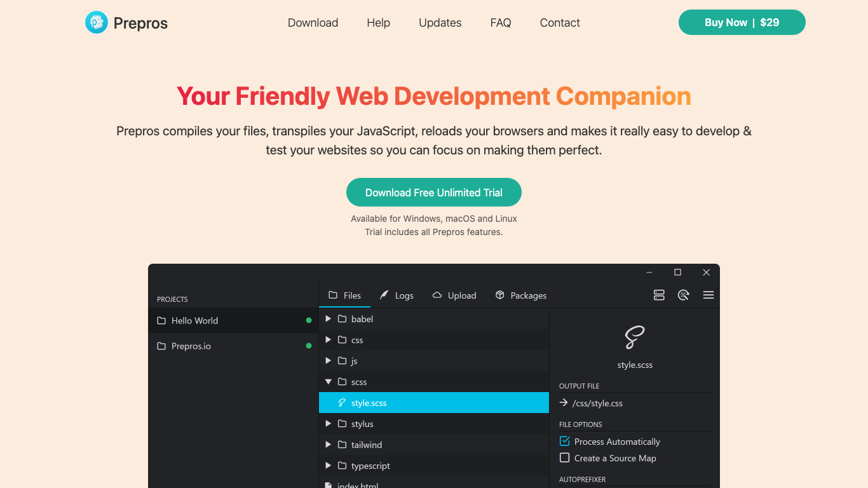This screenshot has height=488, width=868.
Task: Switch to the Upload tab
Action: coord(454,295)
